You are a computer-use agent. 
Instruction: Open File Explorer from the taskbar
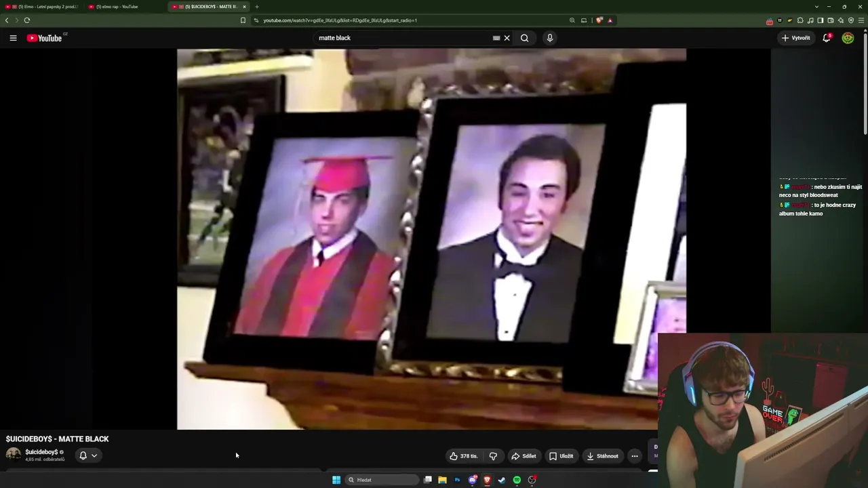tap(442, 480)
